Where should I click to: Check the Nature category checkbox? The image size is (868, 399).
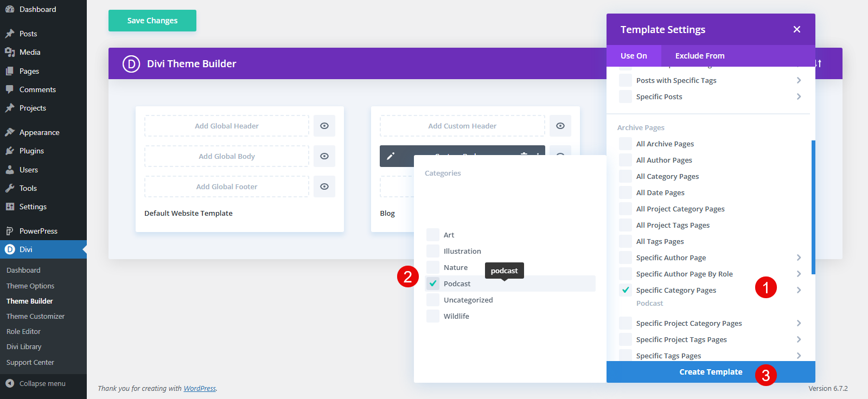[433, 267]
